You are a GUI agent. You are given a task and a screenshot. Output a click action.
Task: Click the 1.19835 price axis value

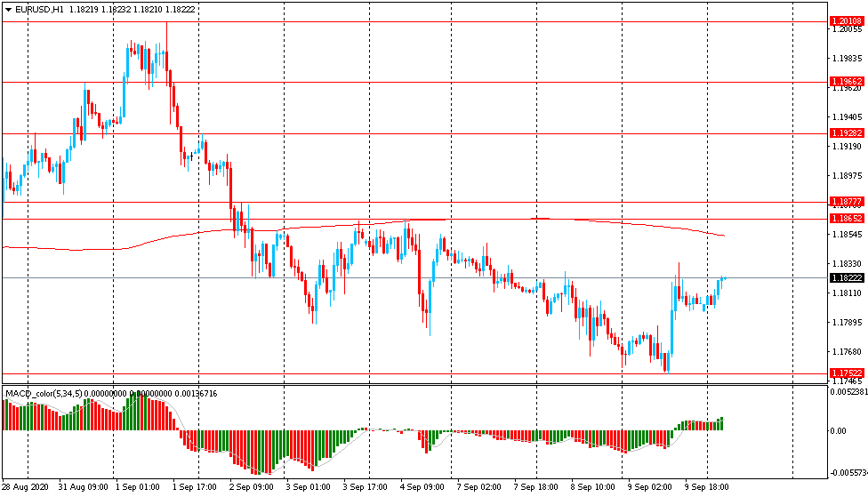pyautogui.click(x=847, y=58)
